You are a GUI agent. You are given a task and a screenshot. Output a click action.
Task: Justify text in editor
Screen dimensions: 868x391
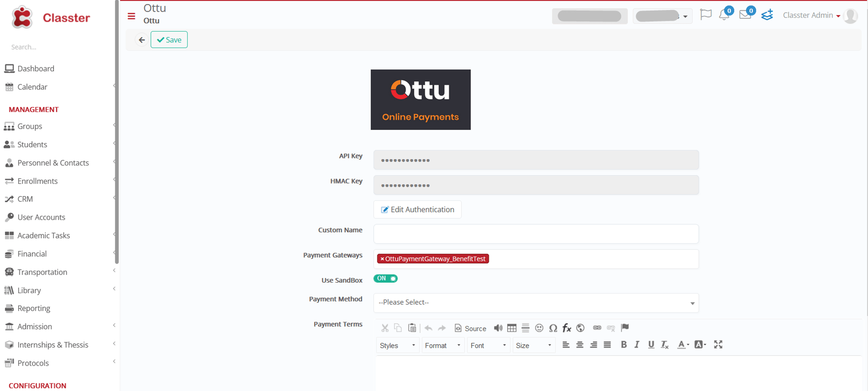click(x=607, y=345)
